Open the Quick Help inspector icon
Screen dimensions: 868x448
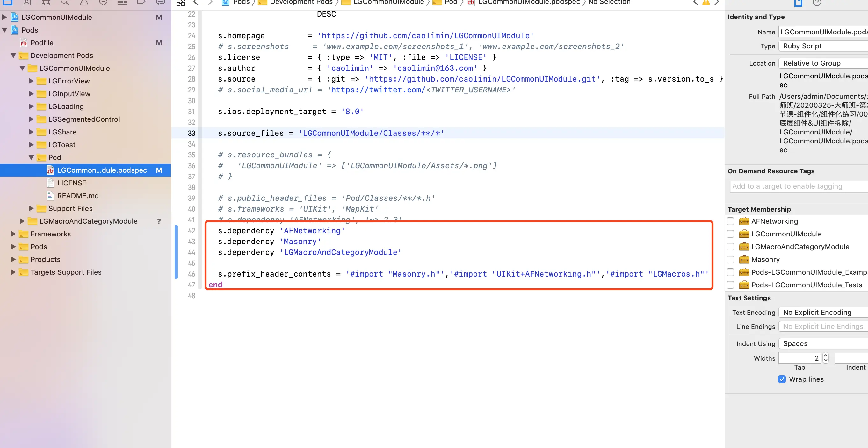tap(817, 3)
